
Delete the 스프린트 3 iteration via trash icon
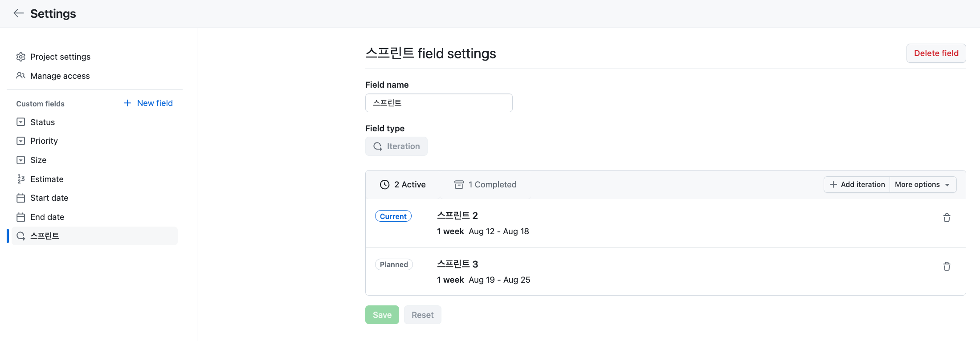click(947, 266)
